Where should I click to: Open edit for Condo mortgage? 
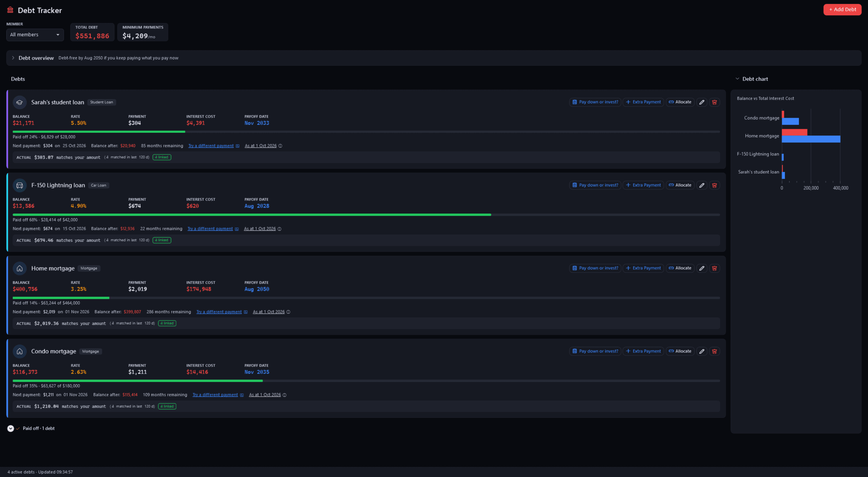point(702,351)
